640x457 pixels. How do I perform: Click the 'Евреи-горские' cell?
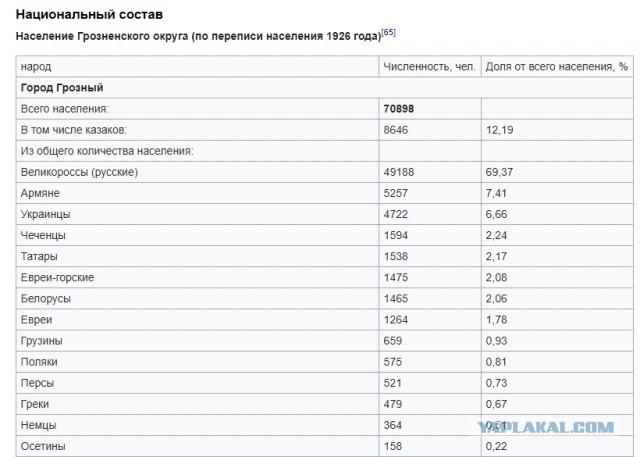point(197,277)
